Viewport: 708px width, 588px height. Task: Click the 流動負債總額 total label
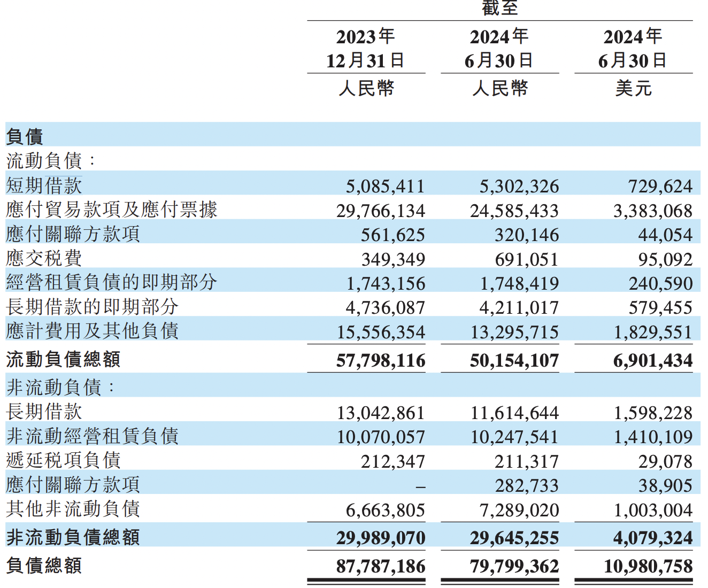(63, 359)
